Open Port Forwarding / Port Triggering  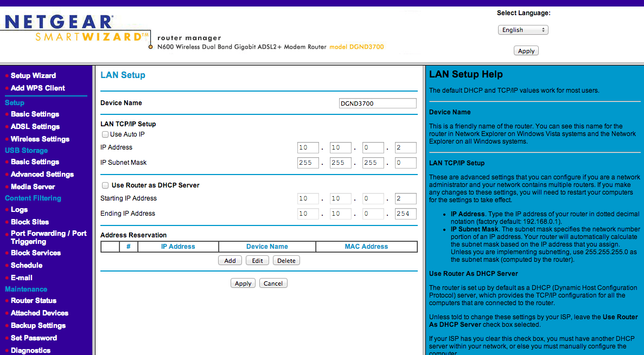click(48, 237)
